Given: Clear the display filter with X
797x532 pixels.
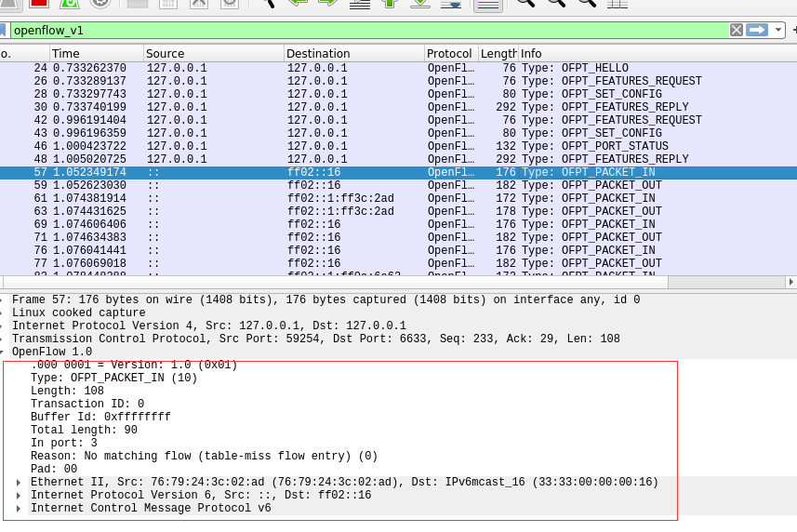Looking at the screenshot, I should click(x=736, y=30).
